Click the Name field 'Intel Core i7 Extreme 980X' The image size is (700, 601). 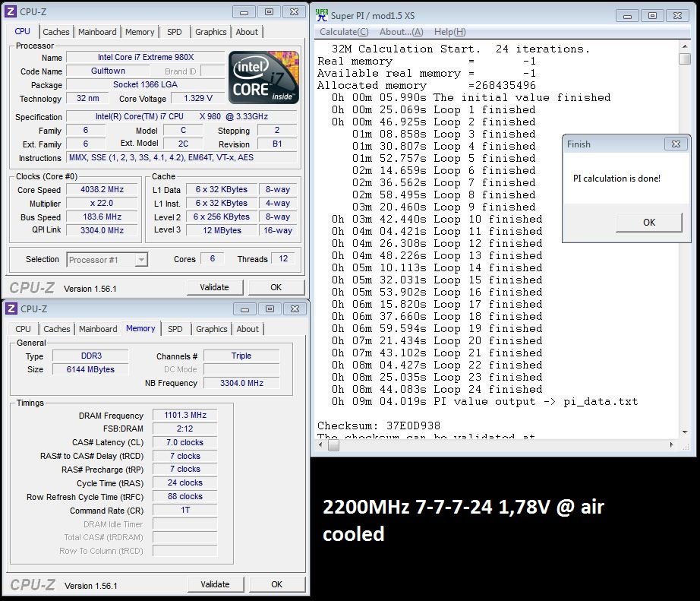click(146, 57)
